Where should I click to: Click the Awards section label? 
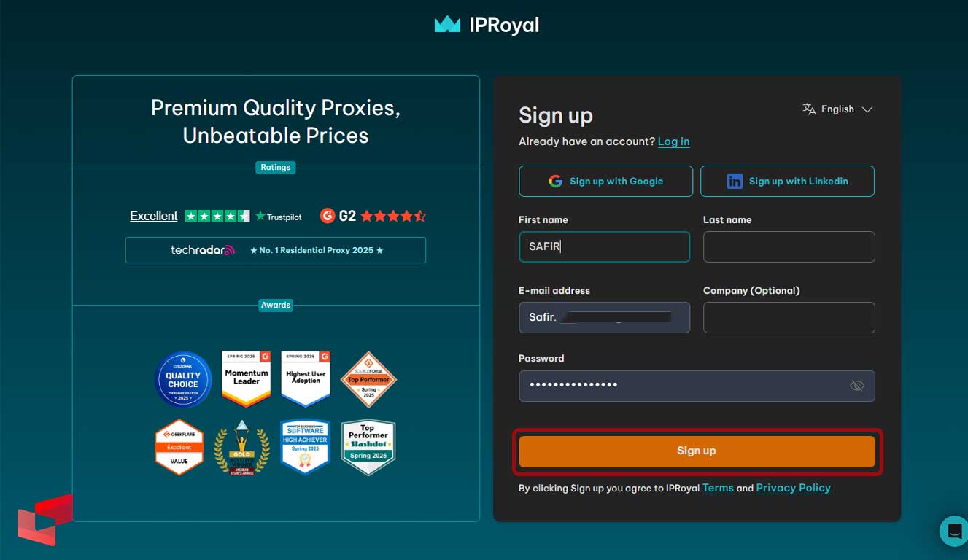[275, 305]
